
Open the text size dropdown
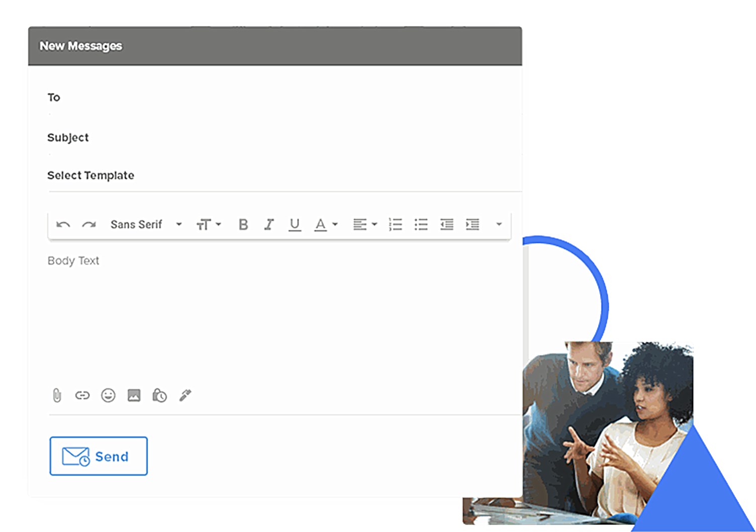point(209,224)
